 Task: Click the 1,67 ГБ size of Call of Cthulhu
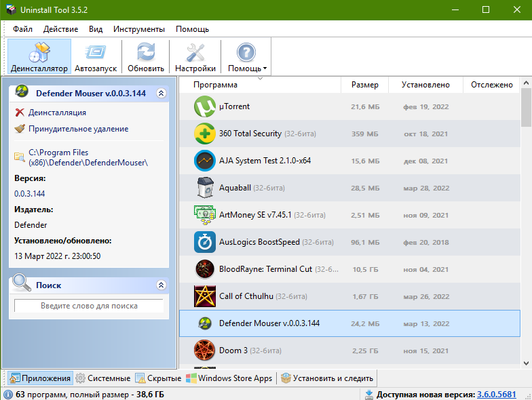[x=365, y=297]
